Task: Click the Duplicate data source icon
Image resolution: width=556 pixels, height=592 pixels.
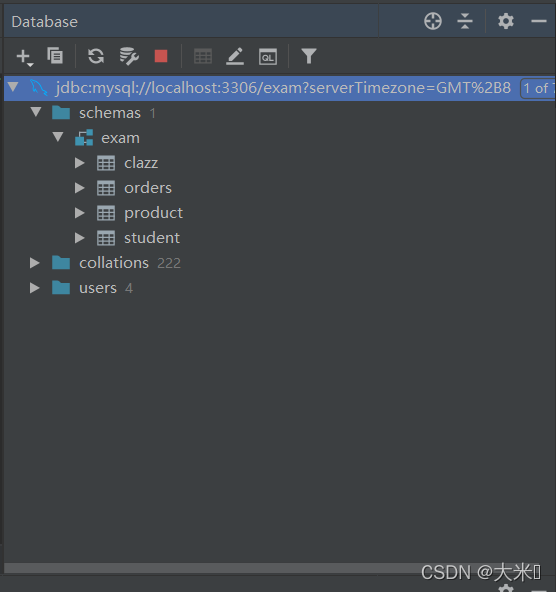Action: coord(55,56)
